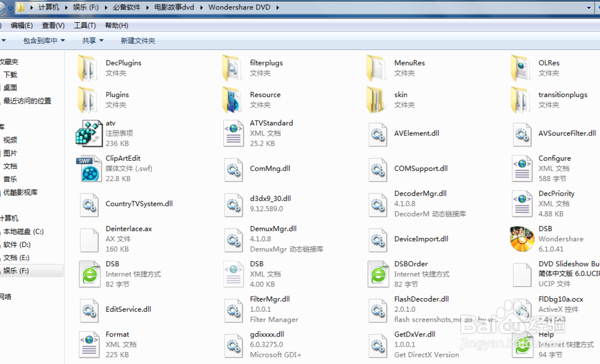Screen dimensions: 600x364
Task: Go to 桌面 in sidebar
Action: 10,88
